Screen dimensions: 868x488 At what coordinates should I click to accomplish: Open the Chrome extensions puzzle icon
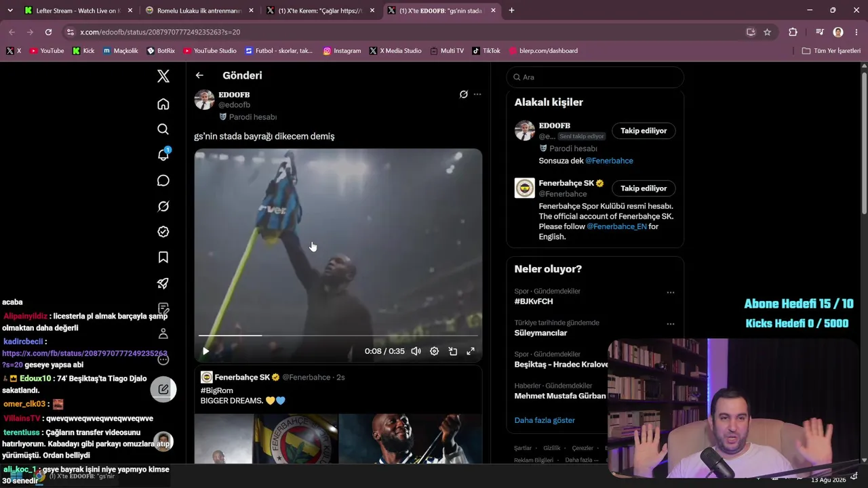coord(793,32)
